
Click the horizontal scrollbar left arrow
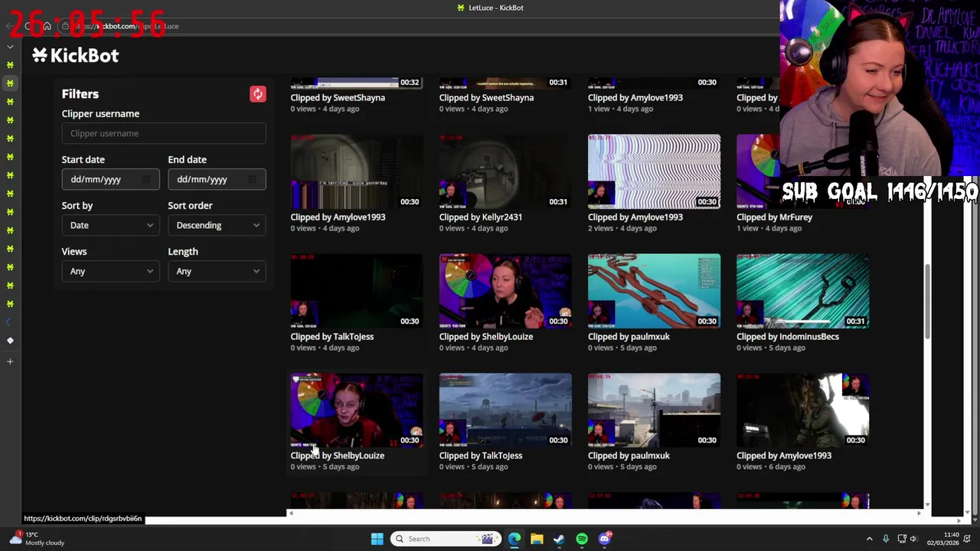[x=290, y=513]
